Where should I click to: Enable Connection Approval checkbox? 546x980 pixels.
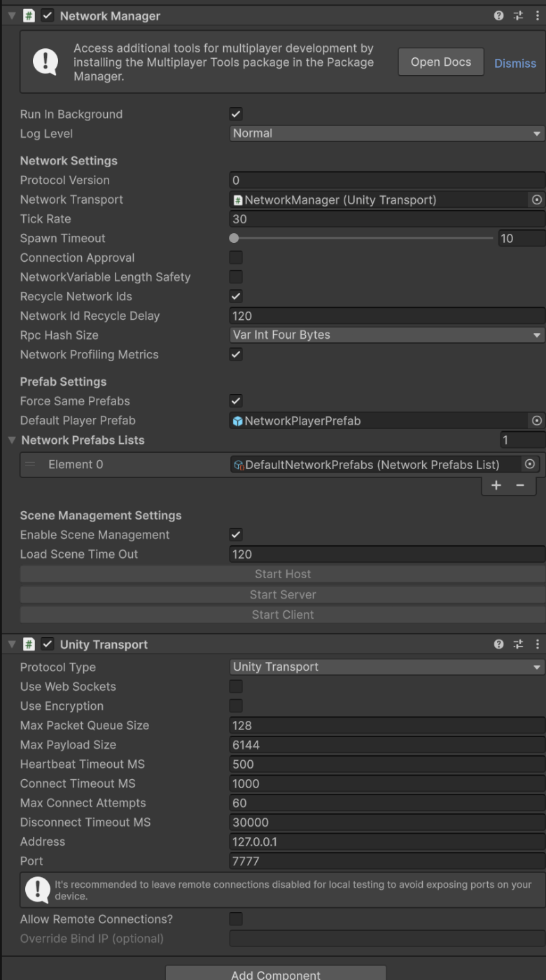pos(237,258)
